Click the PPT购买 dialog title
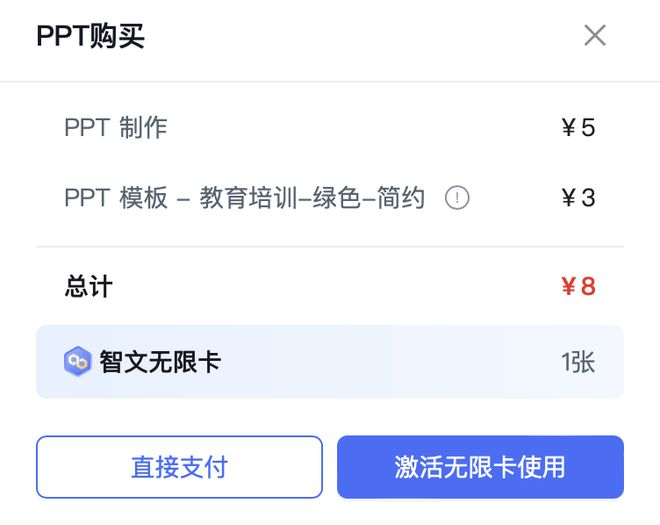Screen dimensions: 660x525 click(91, 36)
